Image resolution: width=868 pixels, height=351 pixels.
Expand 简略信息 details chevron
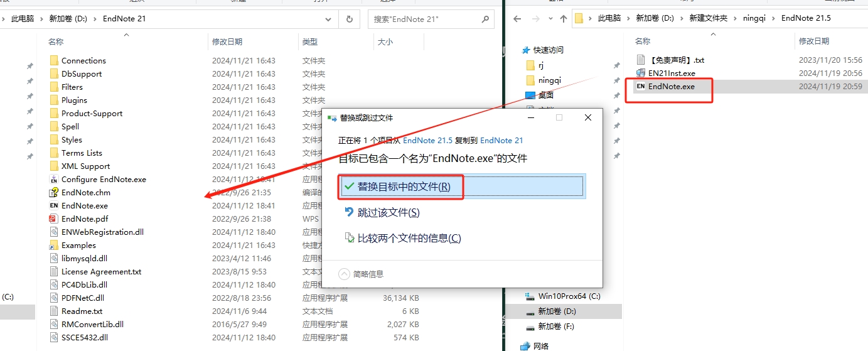click(344, 274)
